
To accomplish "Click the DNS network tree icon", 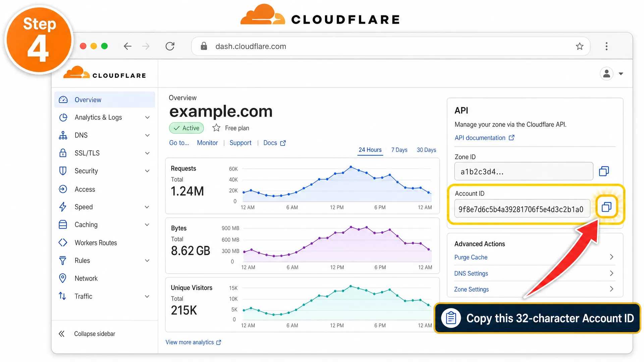I will pyautogui.click(x=63, y=135).
